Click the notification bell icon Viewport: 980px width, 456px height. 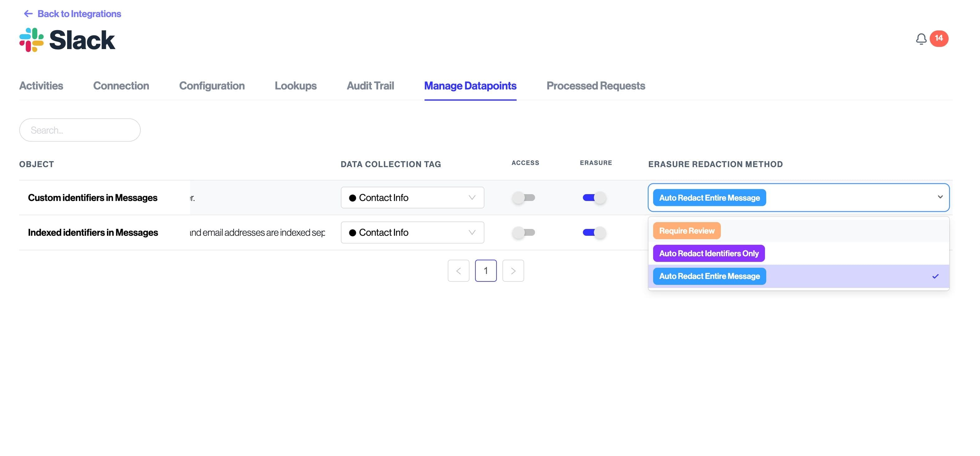[921, 39]
